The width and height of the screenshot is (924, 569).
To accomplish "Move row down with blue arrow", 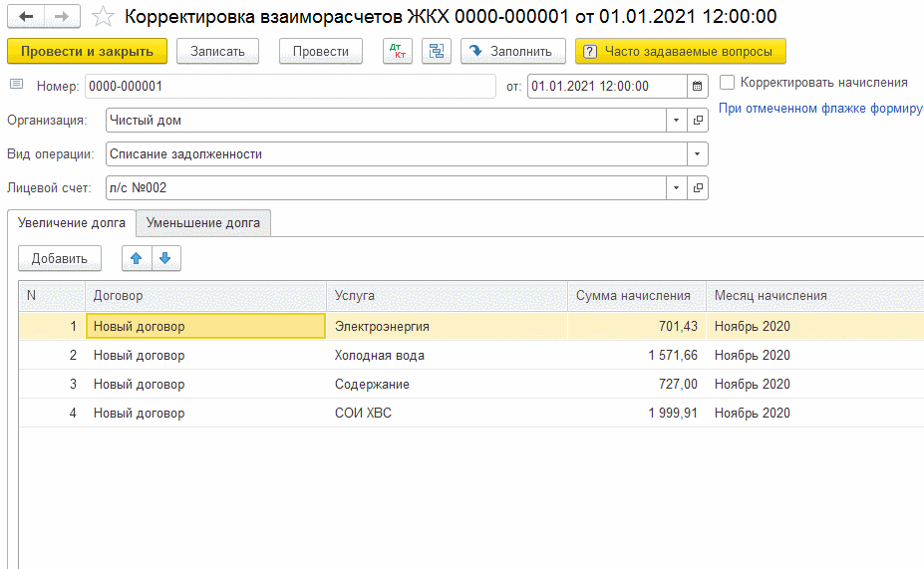I will 165,258.
